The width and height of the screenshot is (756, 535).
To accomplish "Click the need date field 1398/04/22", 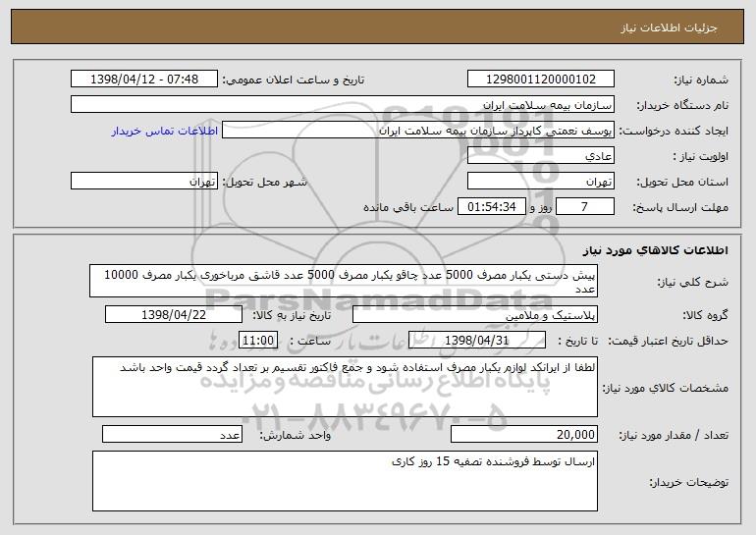I will [x=174, y=315].
